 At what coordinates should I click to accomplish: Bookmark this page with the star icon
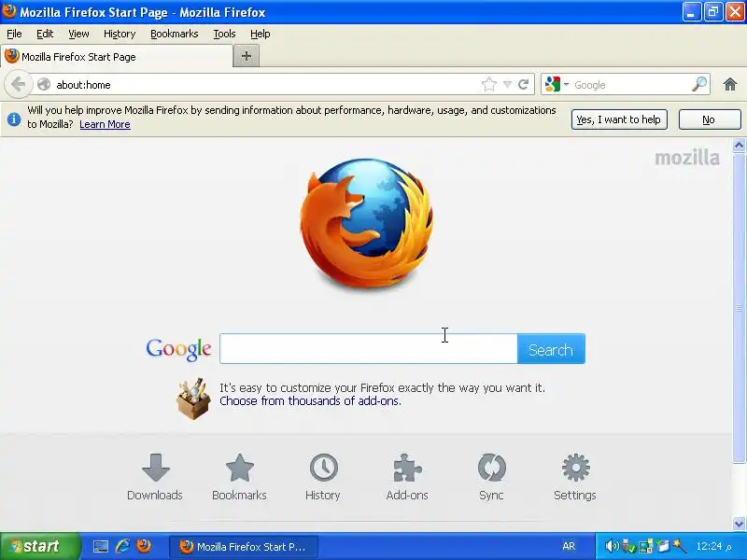tap(489, 85)
